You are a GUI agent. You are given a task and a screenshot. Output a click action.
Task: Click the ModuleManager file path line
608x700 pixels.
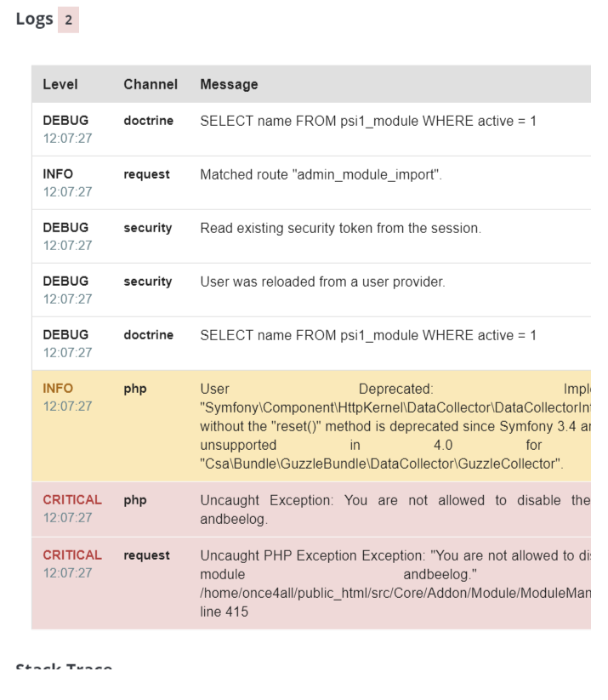(x=395, y=593)
